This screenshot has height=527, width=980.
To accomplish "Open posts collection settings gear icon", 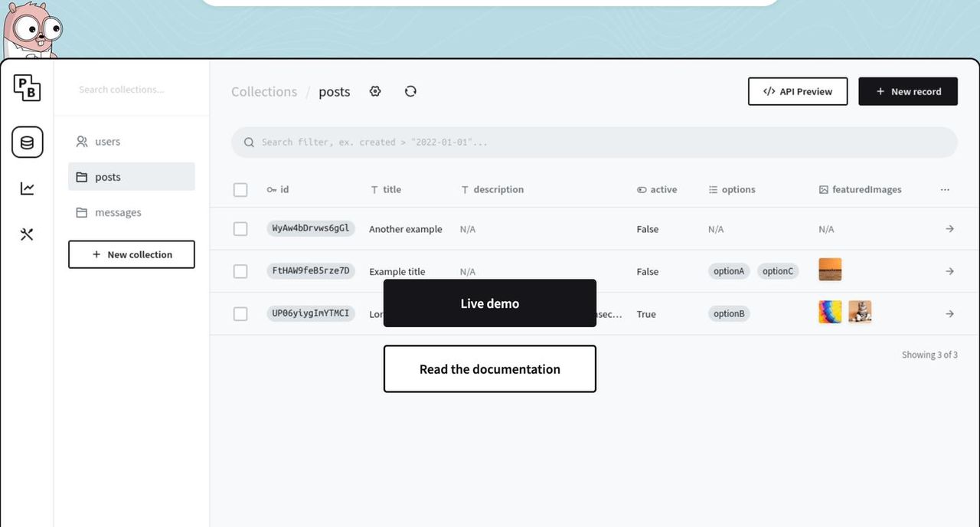I will point(375,91).
